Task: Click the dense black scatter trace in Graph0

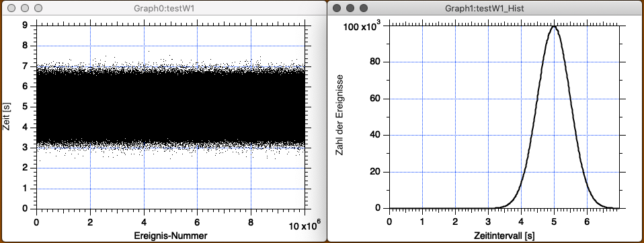Action: [171, 107]
